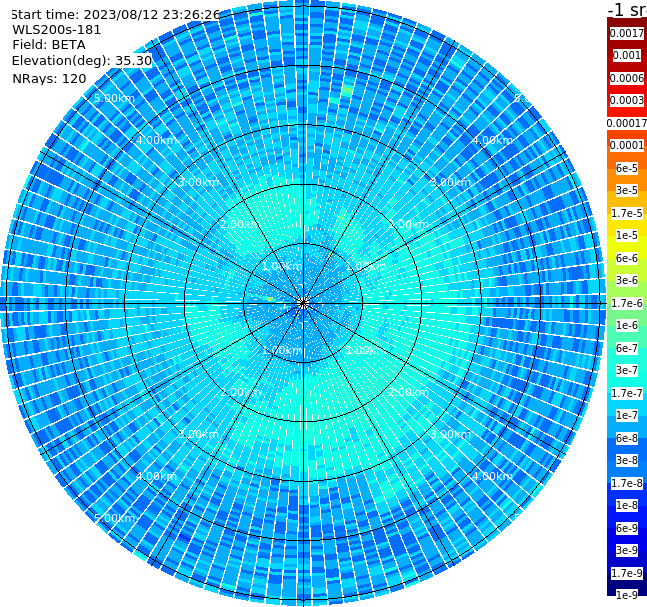Click the 2.00km ring label in lower-left quadrant
The image size is (647, 607).
tap(241, 392)
